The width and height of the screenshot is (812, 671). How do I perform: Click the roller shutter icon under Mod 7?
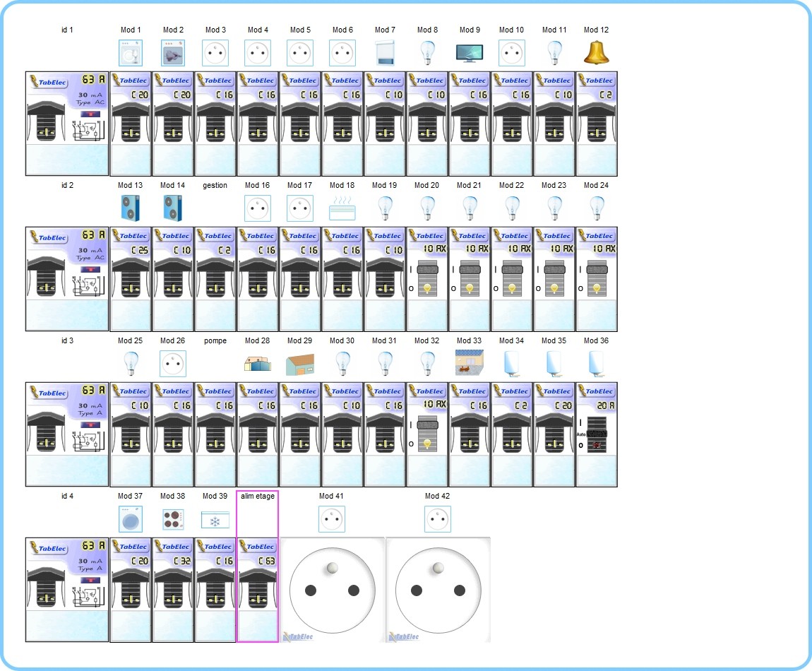tap(385, 53)
